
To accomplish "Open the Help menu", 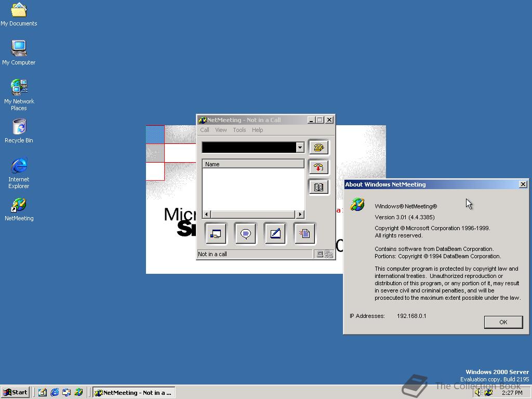I will click(x=258, y=130).
